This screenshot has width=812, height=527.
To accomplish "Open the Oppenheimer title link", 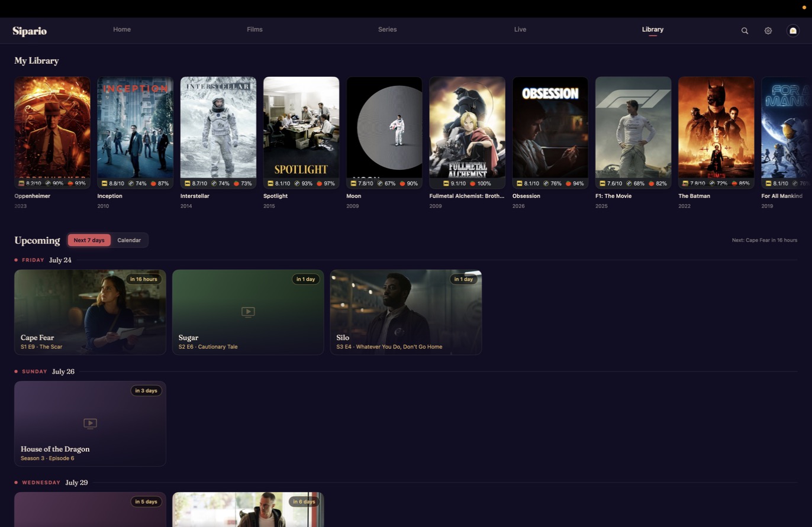I will tap(33, 196).
